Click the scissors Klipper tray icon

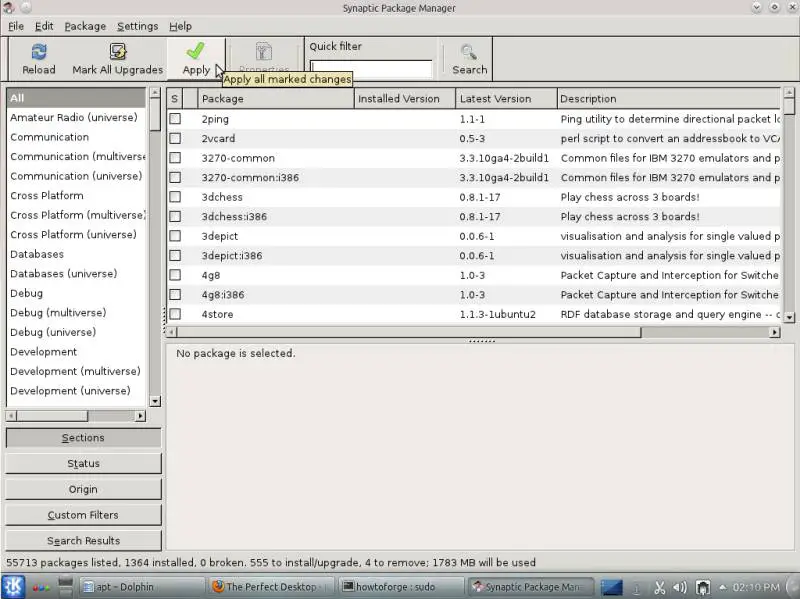tap(660, 588)
